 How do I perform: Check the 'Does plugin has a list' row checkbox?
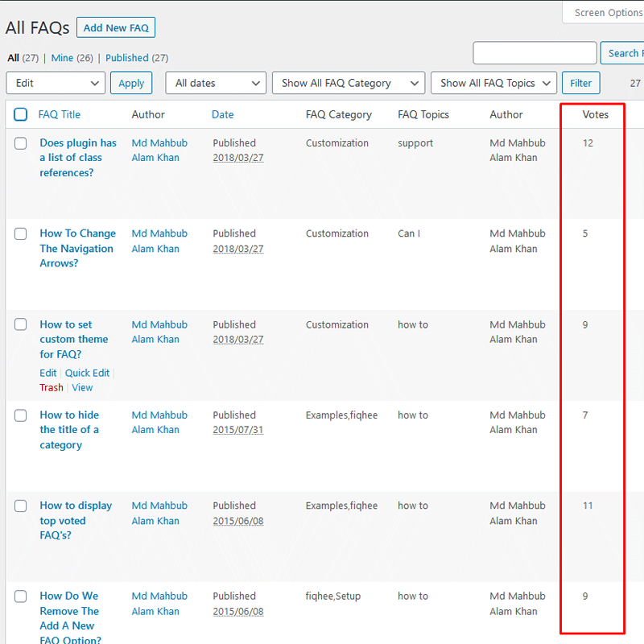pyautogui.click(x=21, y=143)
